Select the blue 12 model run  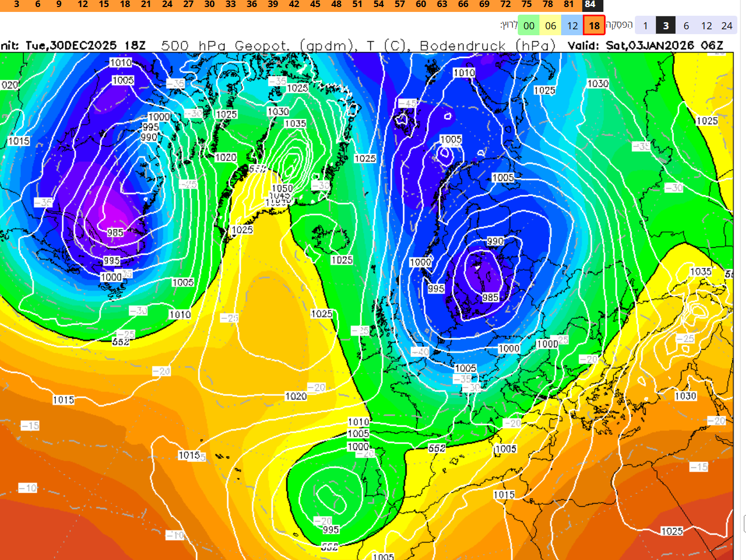pyautogui.click(x=573, y=25)
